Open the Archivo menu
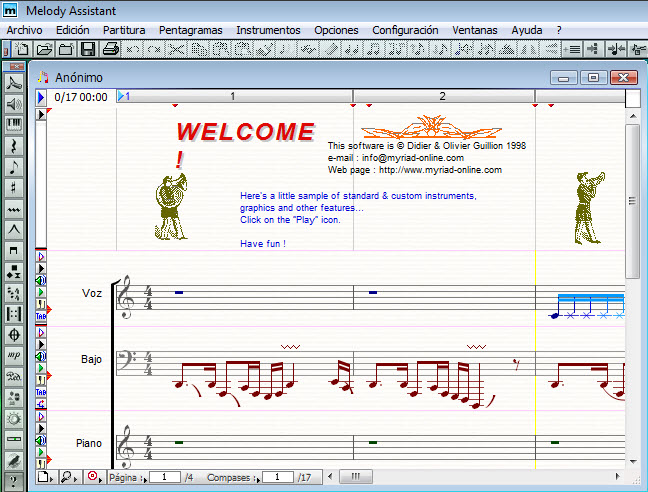This screenshot has height=492, width=648. (x=24, y=30)
